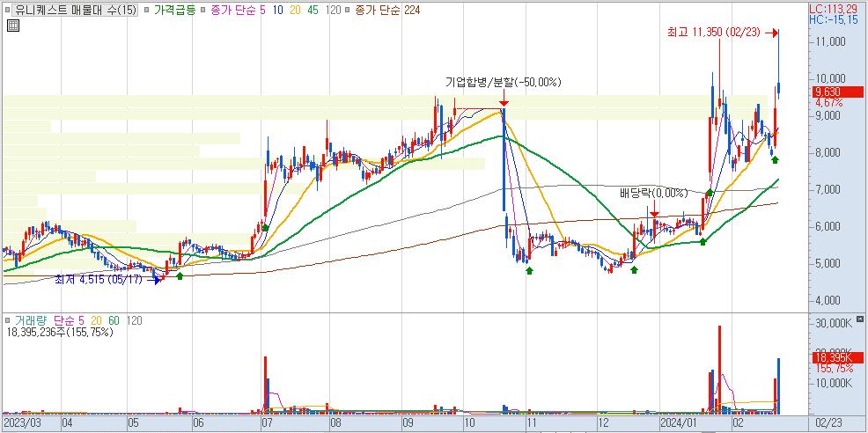Click the green up arrow in late February
The width and height of the screenshot is (868, 433).
(775, 159)
